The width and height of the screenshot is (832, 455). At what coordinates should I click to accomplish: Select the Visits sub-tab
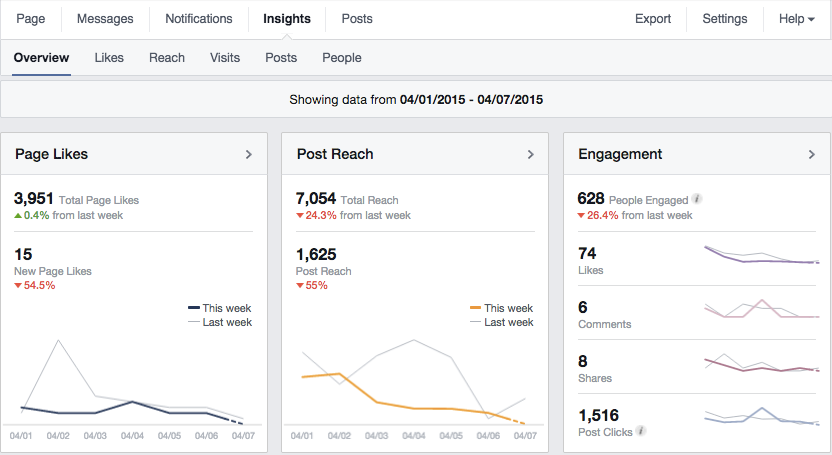click(225, 58)
